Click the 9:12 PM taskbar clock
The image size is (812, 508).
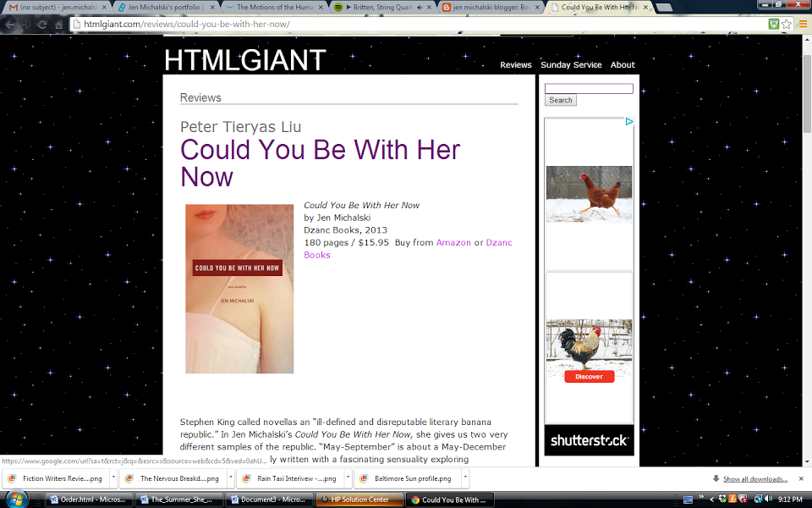pyautogui.click(x=790, y=500)
